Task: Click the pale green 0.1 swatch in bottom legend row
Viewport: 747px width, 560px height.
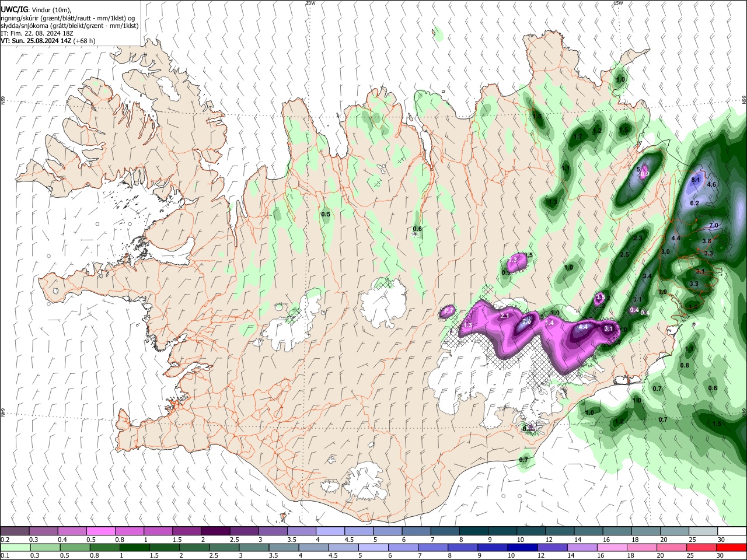Action: pos(15,547)
